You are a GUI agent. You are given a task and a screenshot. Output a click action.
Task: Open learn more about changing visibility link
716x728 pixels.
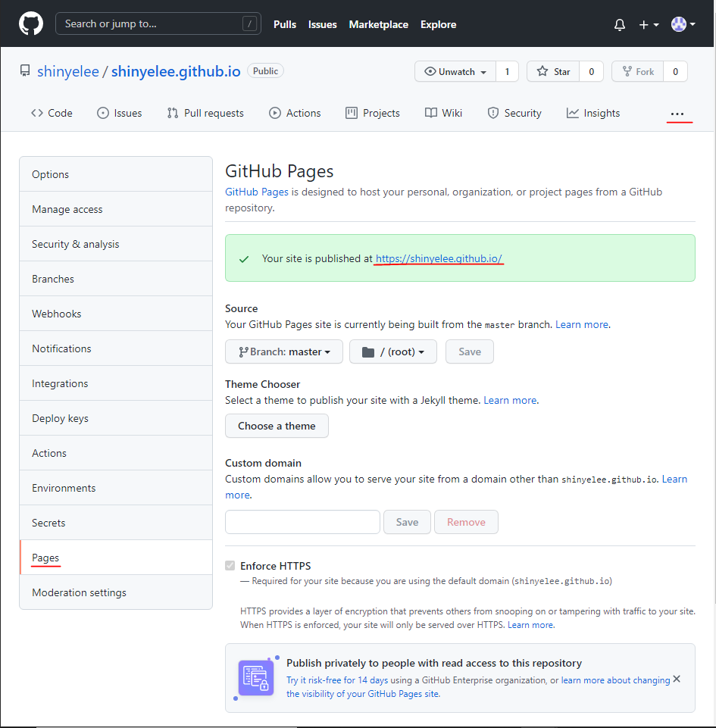pos(616,680)
